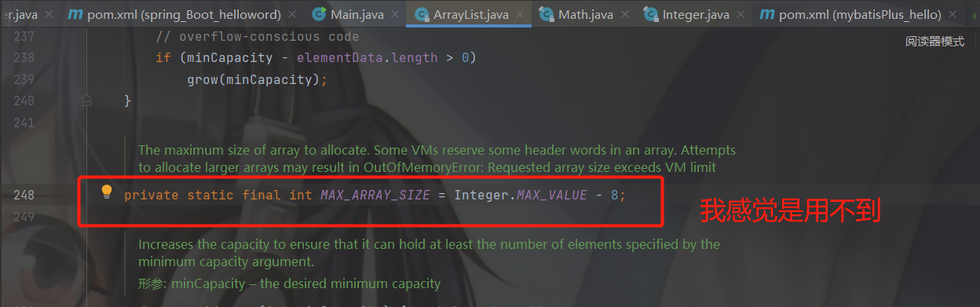Click the grow(minCapacity) method call
This screenshot has width=980, height=307.
point(253,79)
